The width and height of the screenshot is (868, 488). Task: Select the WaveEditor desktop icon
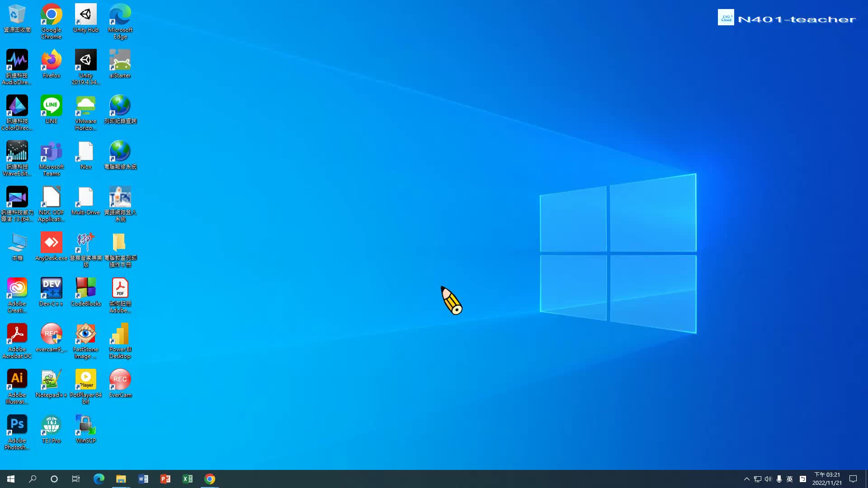pyautogui.click(x=17, y=159)
